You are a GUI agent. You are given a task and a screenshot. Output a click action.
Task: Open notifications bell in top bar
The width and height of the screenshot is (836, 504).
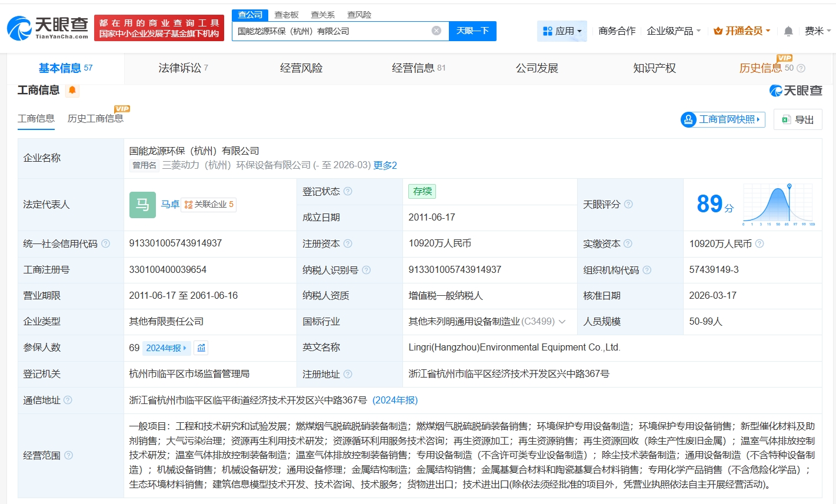click(x=788, y=31)
